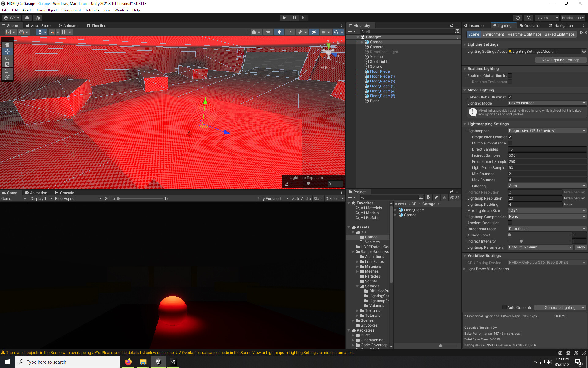This screenshot has height=368, width=588.
Task: Enable the Ambient Occlusion checkbox
Action: (510, 223)
